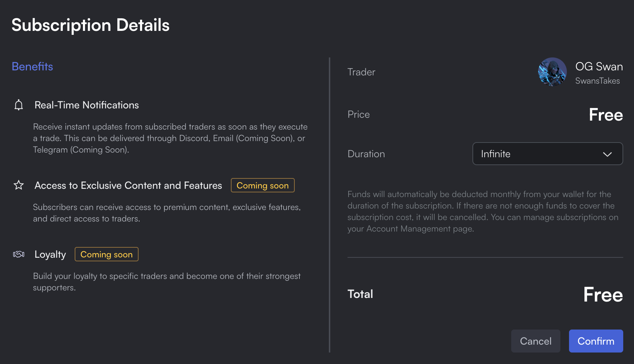Click the Free price value
This screenshot has height=364, width=634.
point(606,115)
